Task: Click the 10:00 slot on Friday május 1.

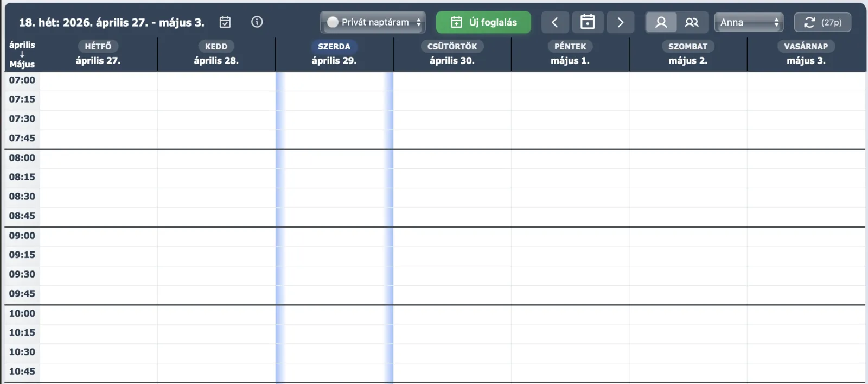Action: tap(570, 314)
